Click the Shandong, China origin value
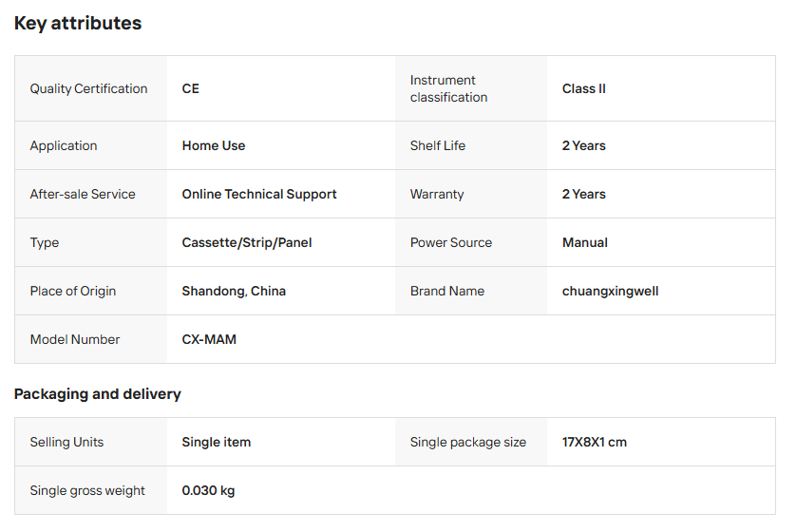796x532 pixels. (234, 291)
